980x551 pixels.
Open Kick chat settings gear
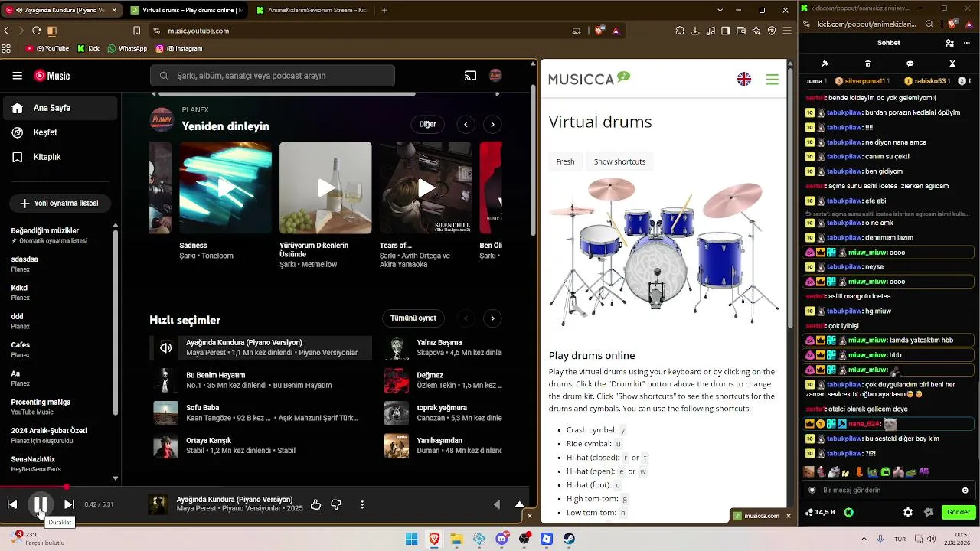point(908,512)
